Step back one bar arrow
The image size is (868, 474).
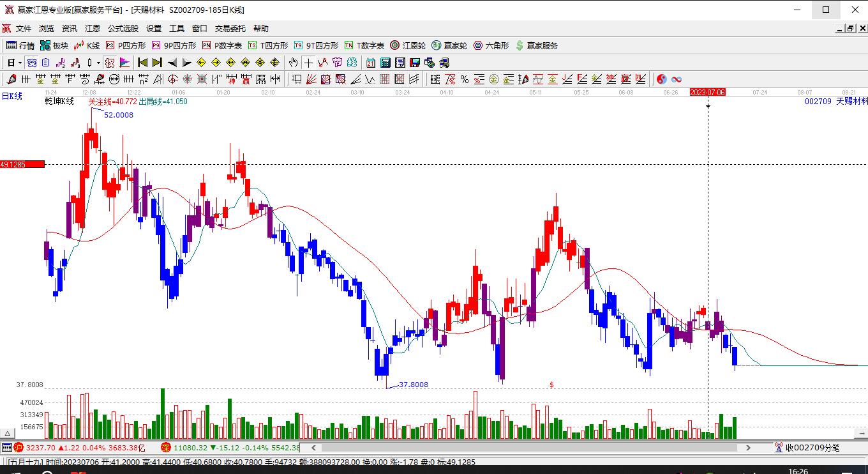(x=172, y=63)
